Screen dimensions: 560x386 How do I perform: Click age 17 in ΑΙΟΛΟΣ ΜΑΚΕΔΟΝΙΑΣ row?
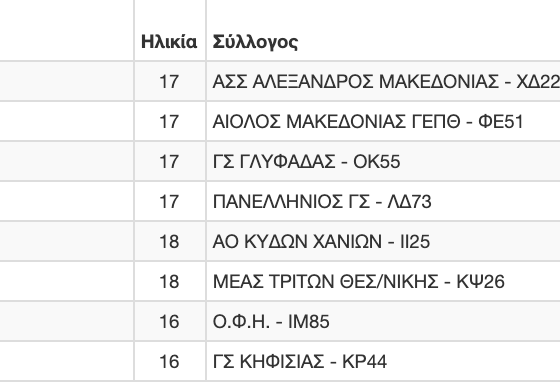coord(169,121)
